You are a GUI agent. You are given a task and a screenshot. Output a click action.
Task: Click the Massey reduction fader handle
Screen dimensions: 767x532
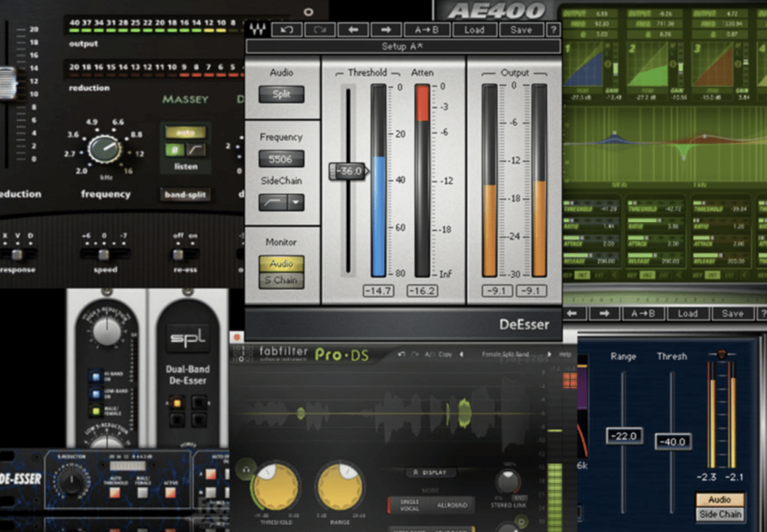coord(8,83)
